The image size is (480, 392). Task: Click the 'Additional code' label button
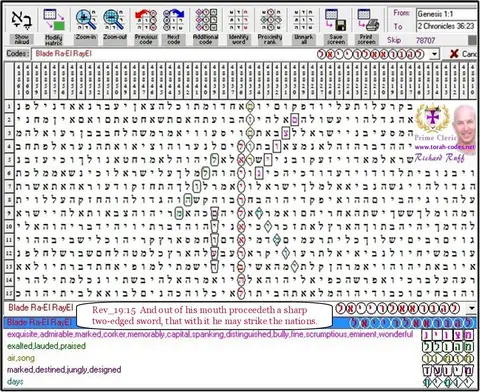(206, 39)
